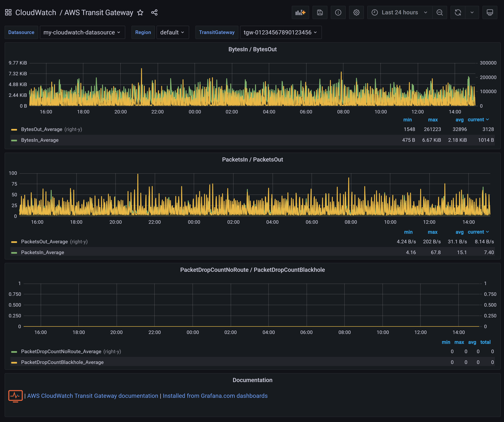Click PacketsOut_Average yellow color swatch
Viewport: 504px width, 422px height.
pos(14,242)
